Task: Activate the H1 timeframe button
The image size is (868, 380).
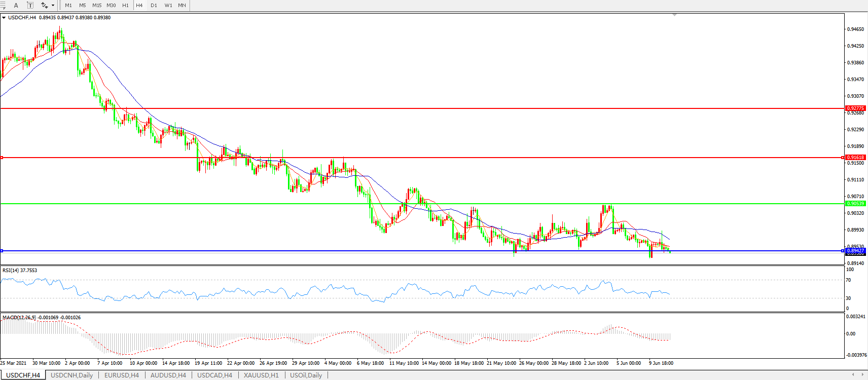Action: click(x=125, y=5)
